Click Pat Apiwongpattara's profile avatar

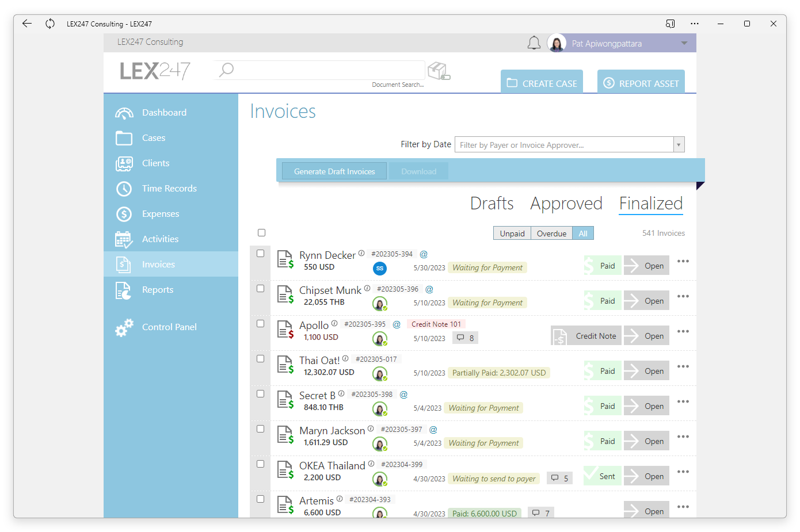pyautogui.click(x=557, y=43)
